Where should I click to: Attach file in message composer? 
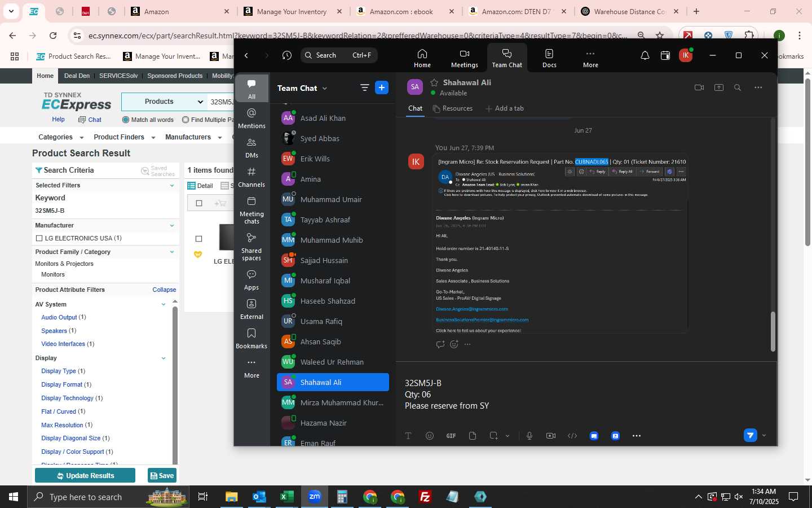pyautogui.click(x=473, y=436)
